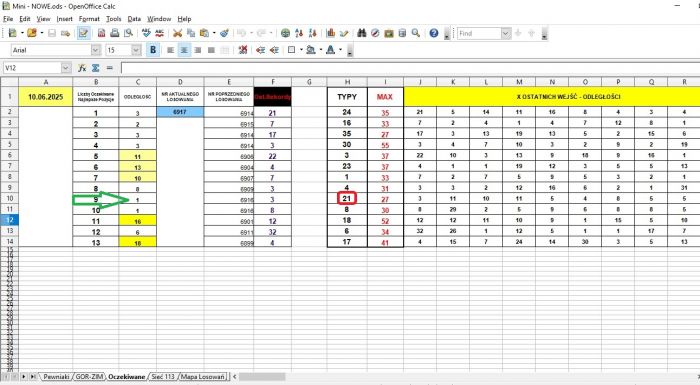Run the Spelling check icon
This screenshot has width=700, height=385.
point(146,33)
